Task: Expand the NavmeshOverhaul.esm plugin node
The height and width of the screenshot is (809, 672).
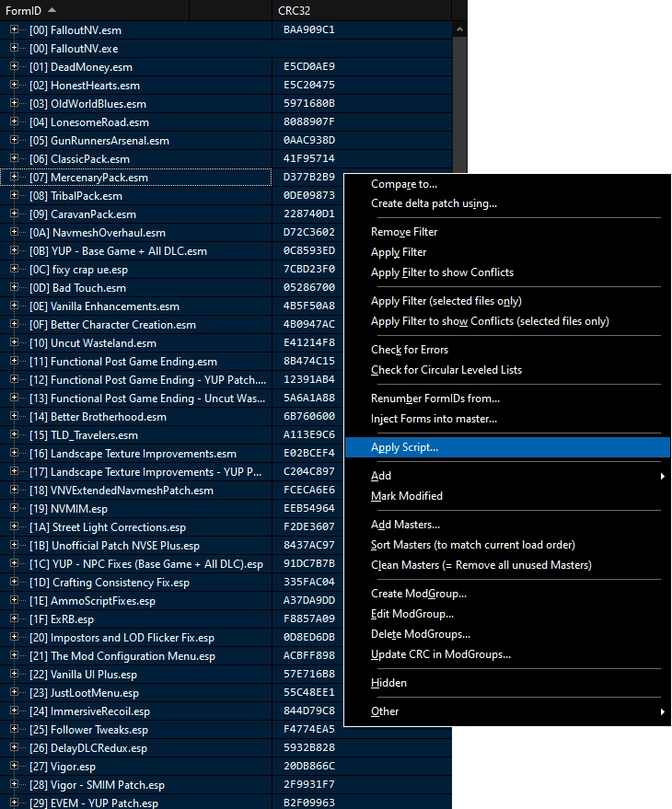Action: pos(14,232)
